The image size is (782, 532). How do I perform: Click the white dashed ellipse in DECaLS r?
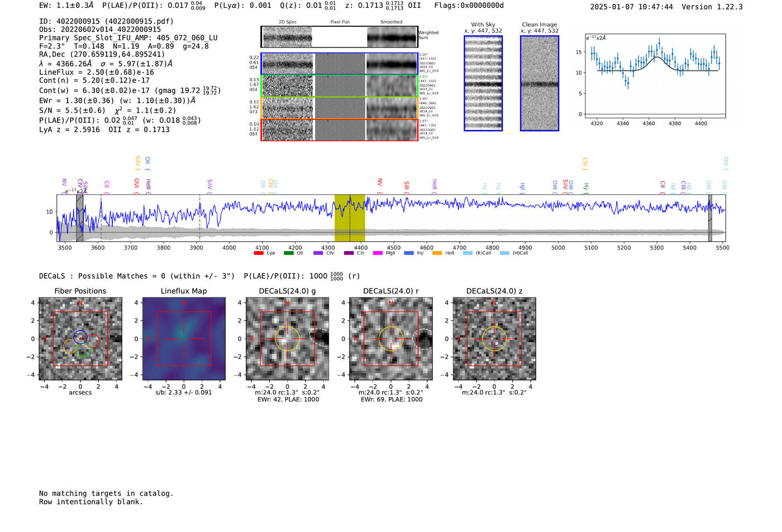coord(422,339)
